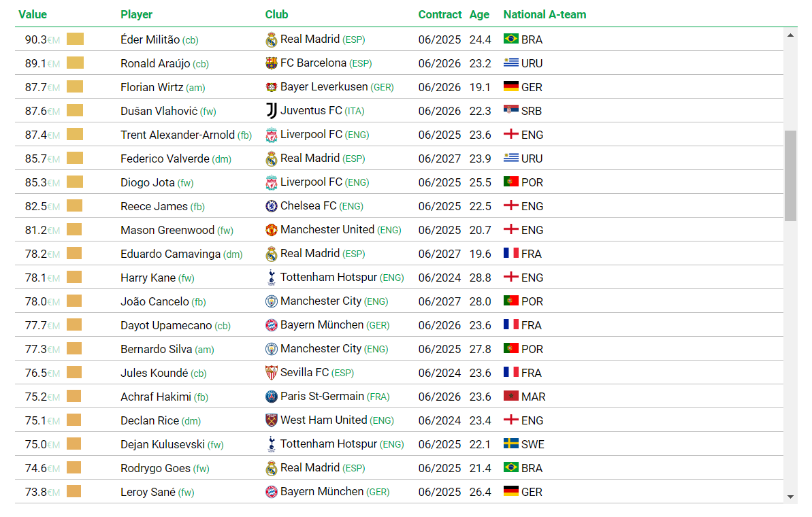Click the Serbia flag next to SRB
The height and width of the screenshot is (517, 812).
coord(511,110)
